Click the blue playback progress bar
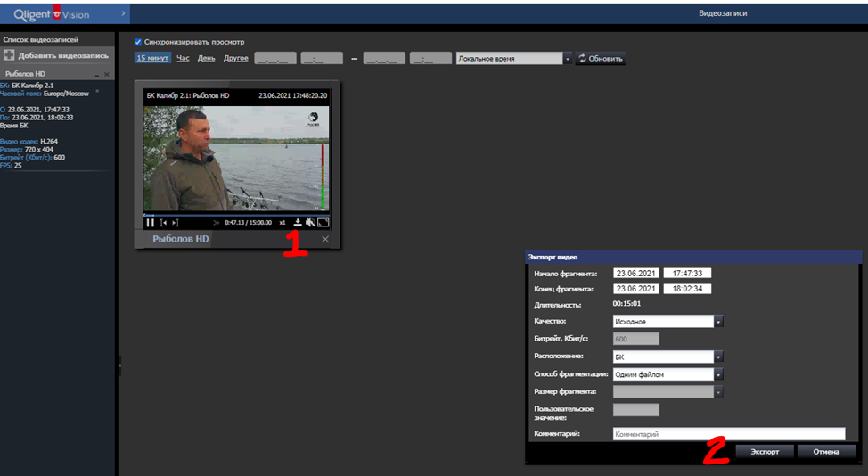Image resolution: width=868 pixels, height=476 pixels. [x=236, y=215]
